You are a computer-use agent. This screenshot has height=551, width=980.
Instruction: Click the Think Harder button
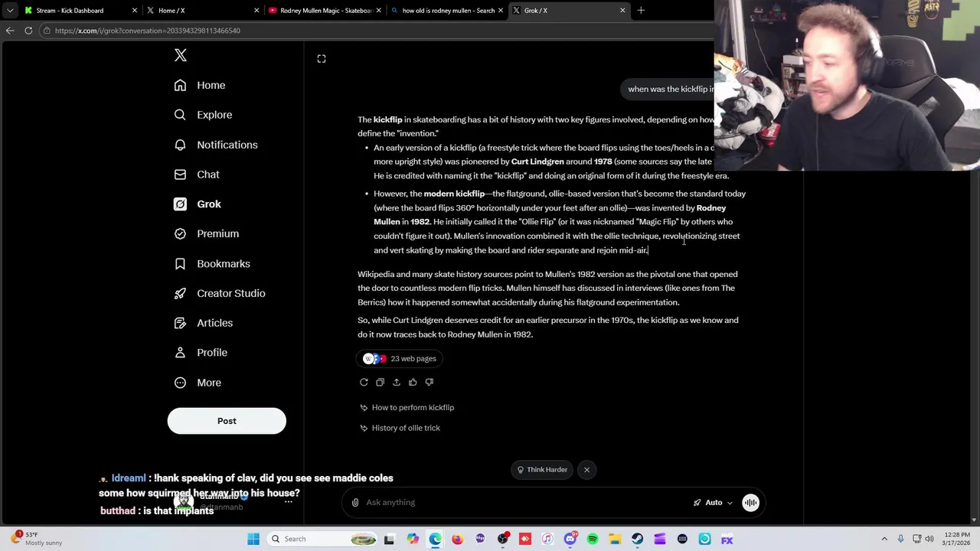tap(542, 470)
